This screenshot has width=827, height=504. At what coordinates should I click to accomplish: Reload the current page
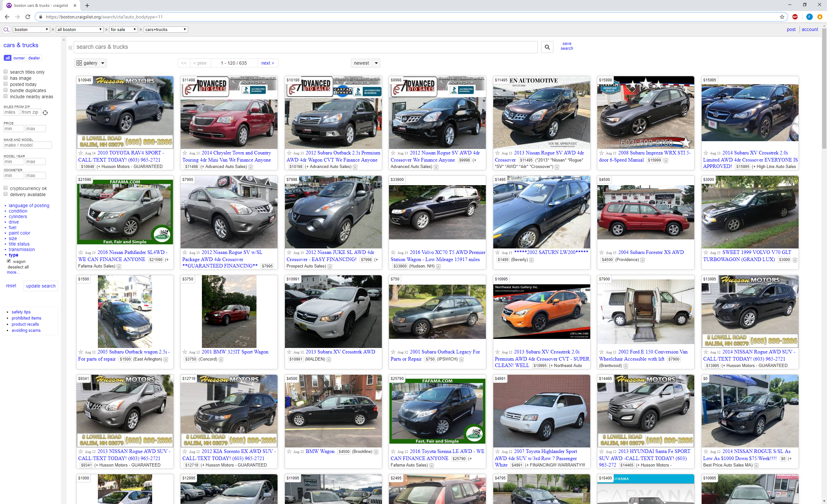click(x=28, y=17)
